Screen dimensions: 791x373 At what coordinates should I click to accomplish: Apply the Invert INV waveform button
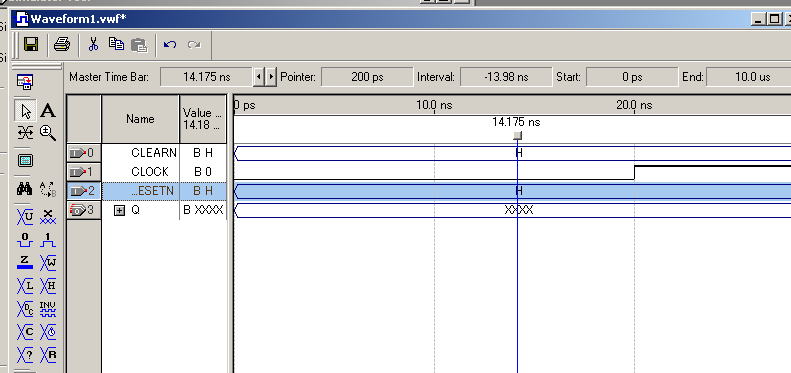point(47,309)
